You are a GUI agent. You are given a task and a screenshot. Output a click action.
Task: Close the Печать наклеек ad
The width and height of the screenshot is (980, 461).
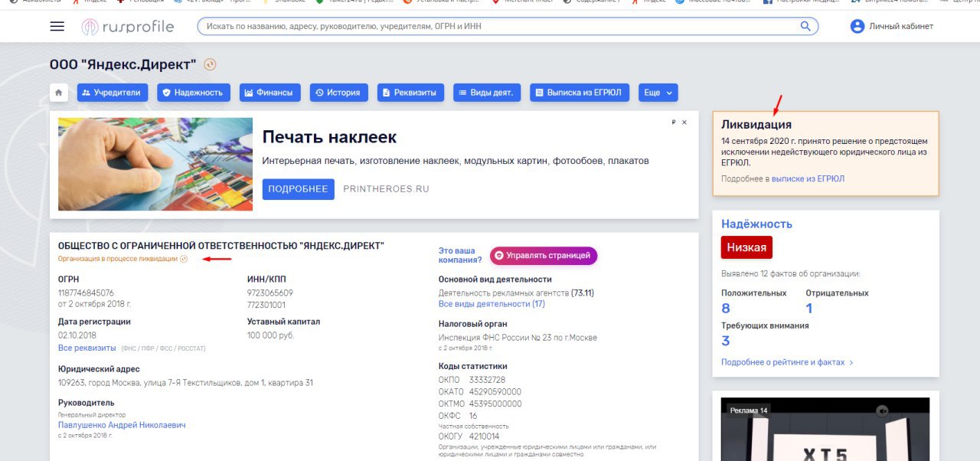pyautogui.click(x=684, y=123)
